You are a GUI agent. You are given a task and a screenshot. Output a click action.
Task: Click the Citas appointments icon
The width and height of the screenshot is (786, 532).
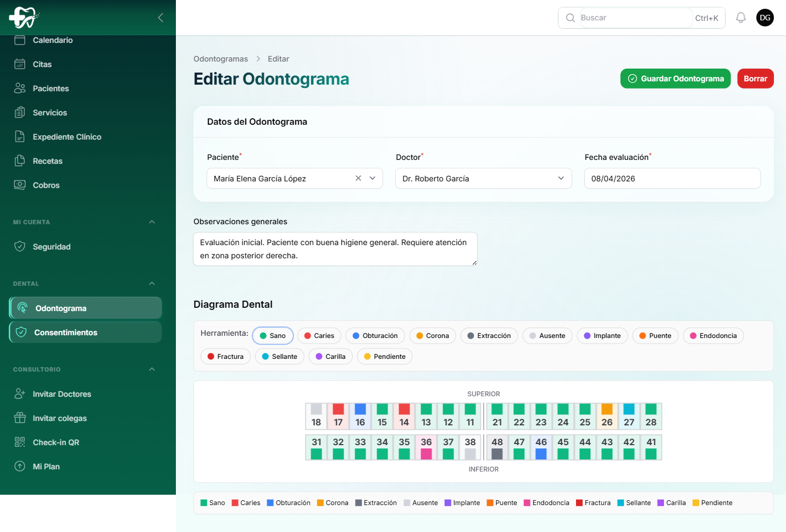click(x=20, y=64)
